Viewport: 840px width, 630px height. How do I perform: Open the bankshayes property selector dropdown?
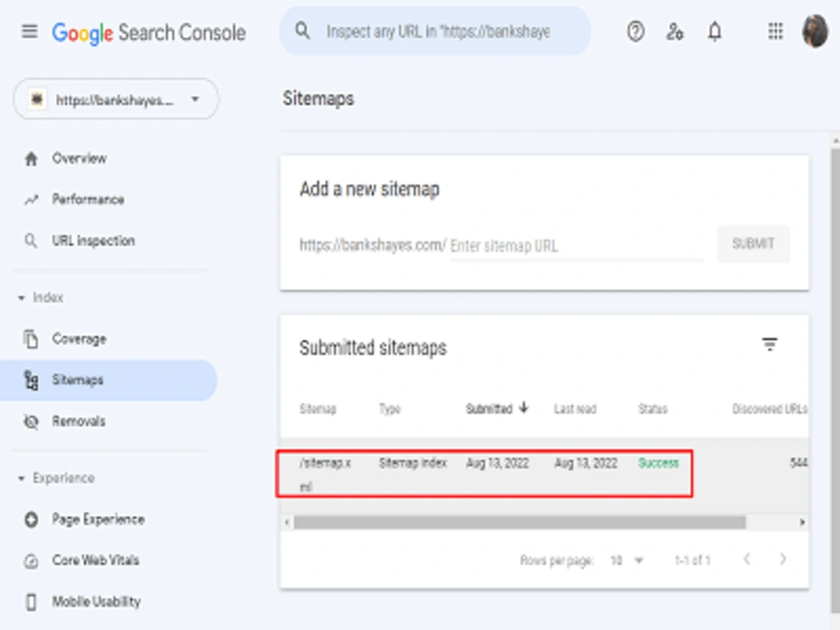[116, 99]
